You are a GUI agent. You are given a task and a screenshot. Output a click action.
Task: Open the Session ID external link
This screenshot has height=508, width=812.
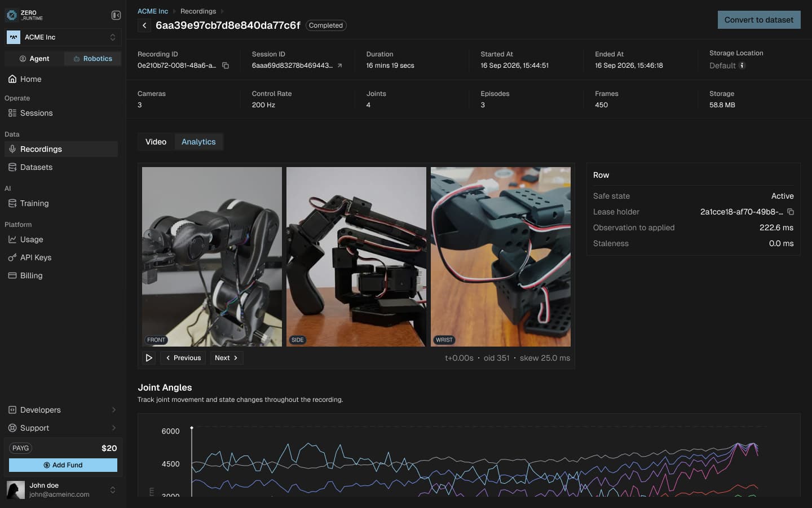339,65
